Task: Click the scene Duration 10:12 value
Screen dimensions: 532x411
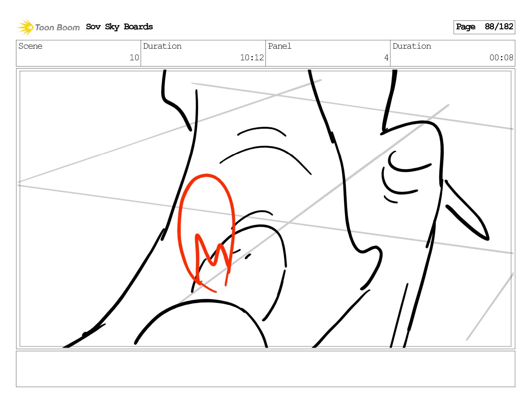Action: [x=252, y=58]
